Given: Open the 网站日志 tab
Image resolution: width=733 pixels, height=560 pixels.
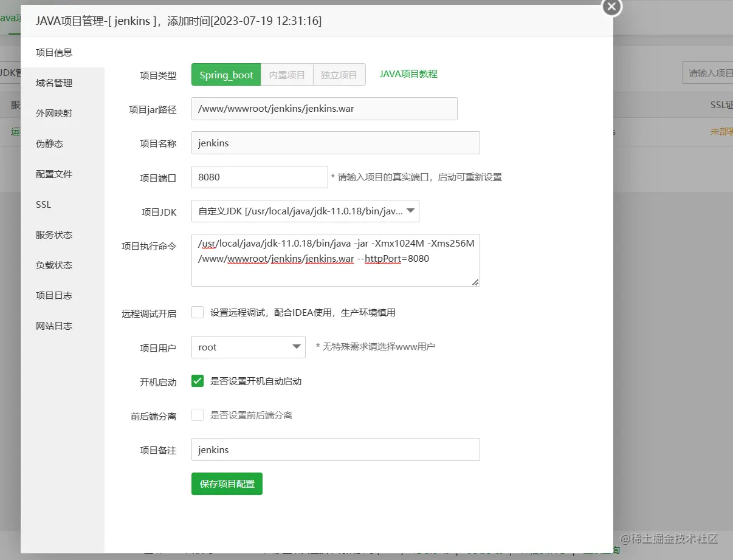Looking at the screenshot, I should coord(63,326).
